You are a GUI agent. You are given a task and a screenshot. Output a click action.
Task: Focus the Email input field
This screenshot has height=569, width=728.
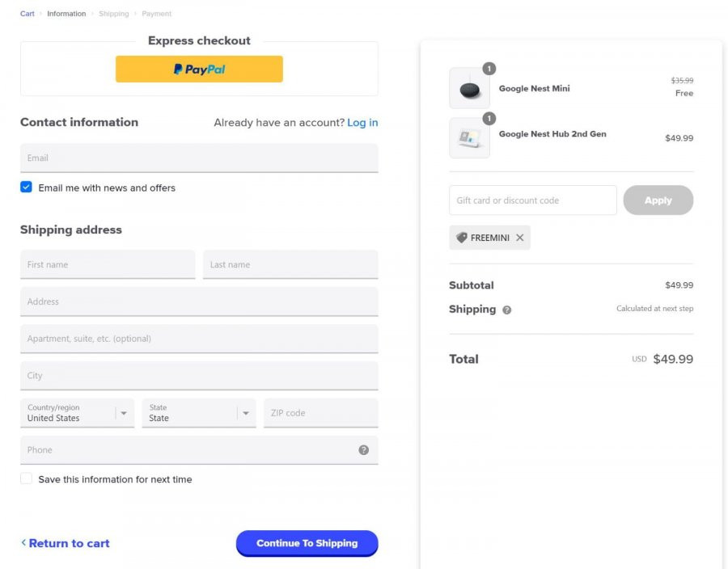point(199,158)
